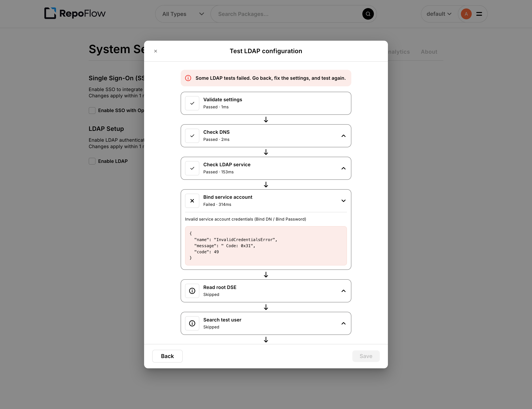Screen dimensions: 532x409
Task: Click the disabled Save button
Action: pos(366,356)
